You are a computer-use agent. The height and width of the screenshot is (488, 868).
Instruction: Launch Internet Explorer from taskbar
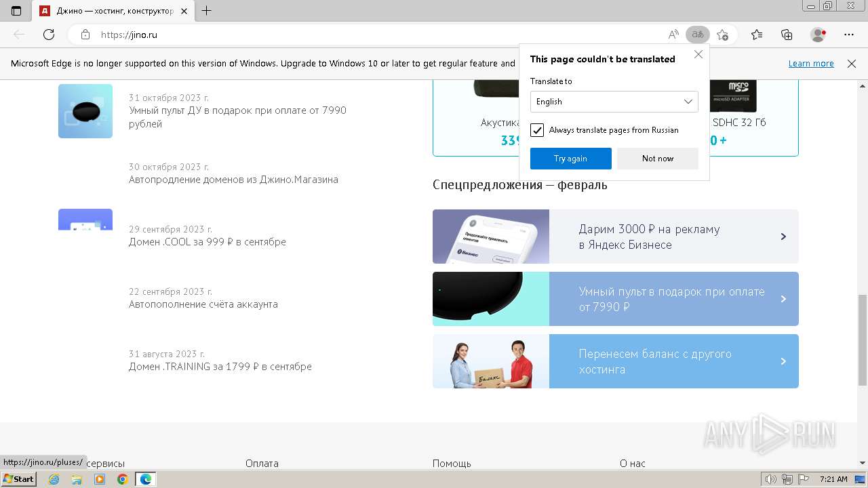click(54, 479)
